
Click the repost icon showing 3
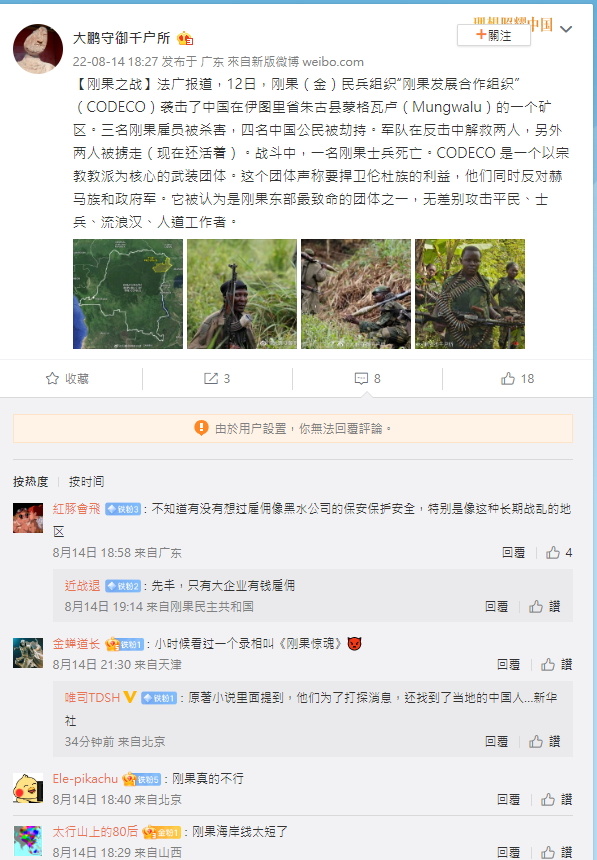211,378
